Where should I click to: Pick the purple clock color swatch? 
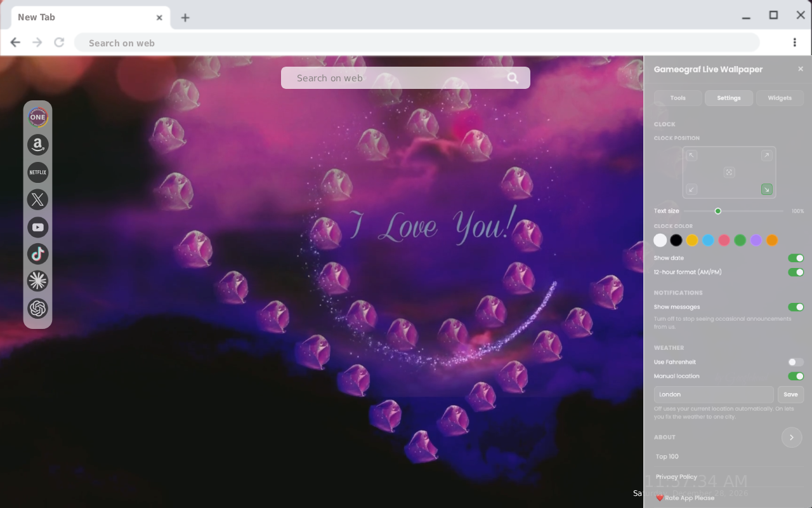tap(756, 240)
